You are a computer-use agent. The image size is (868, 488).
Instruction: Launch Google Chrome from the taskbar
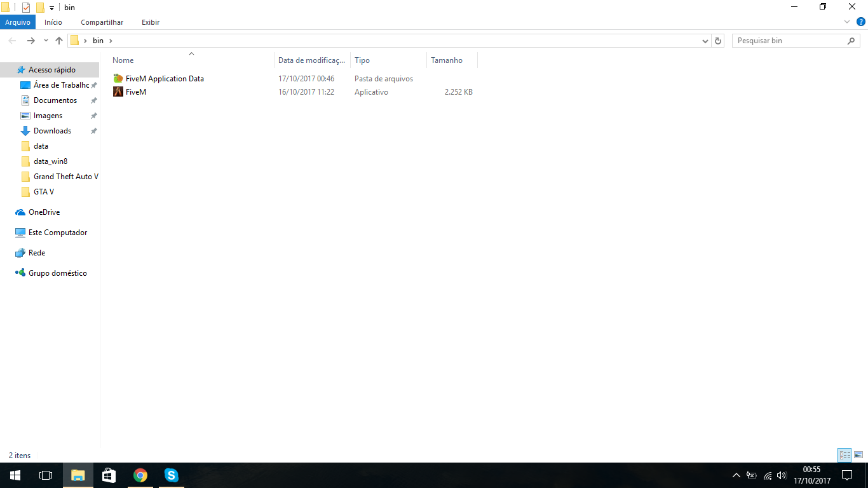140,475
